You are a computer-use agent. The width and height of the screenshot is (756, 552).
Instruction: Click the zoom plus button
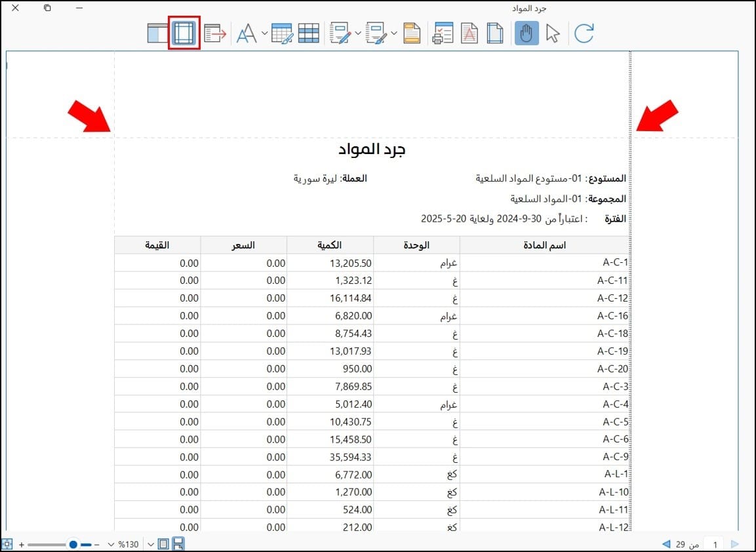[x=22, y=545]
